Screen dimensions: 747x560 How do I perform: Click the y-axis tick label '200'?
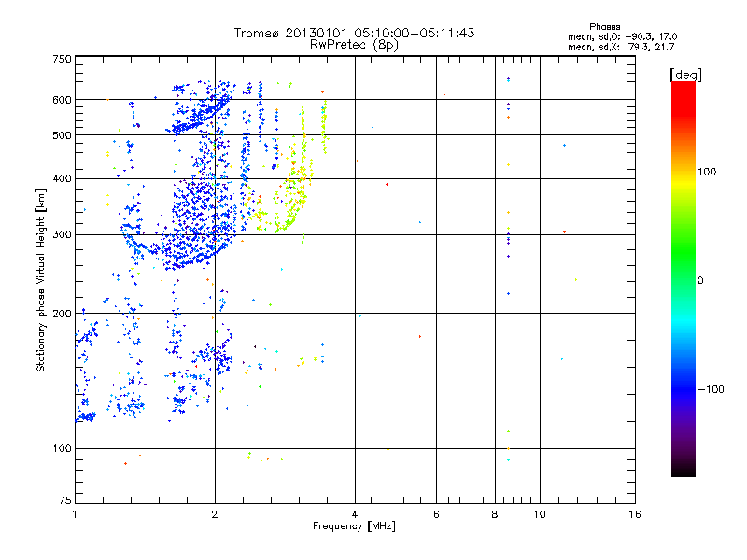[62, 314]
